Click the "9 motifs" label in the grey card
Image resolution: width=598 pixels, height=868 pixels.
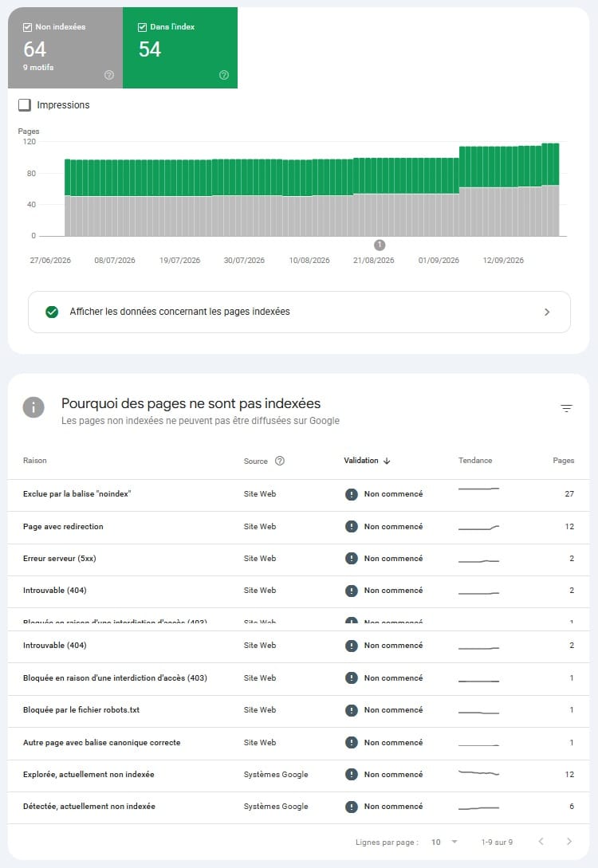click(38, 67)
